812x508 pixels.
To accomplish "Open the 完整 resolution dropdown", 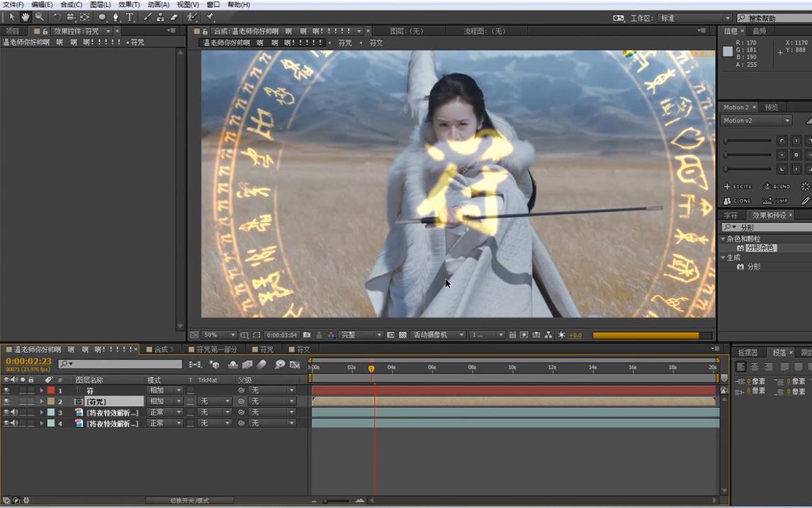I will pos(361,335).
